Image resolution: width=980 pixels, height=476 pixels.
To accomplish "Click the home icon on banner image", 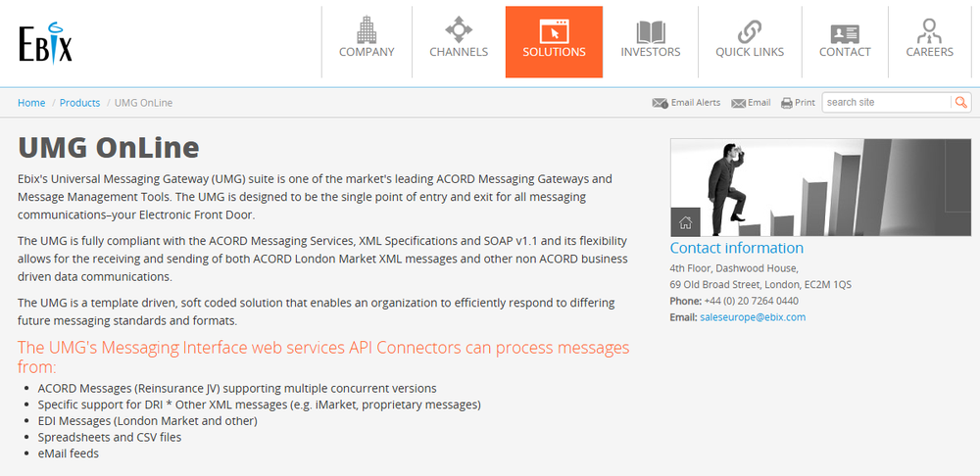I will pos(686,221).
